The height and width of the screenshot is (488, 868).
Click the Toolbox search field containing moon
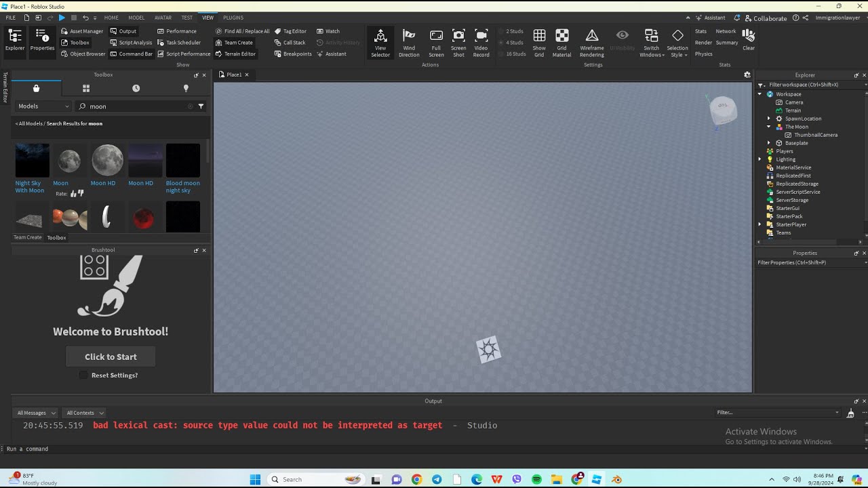pos(136,106)
